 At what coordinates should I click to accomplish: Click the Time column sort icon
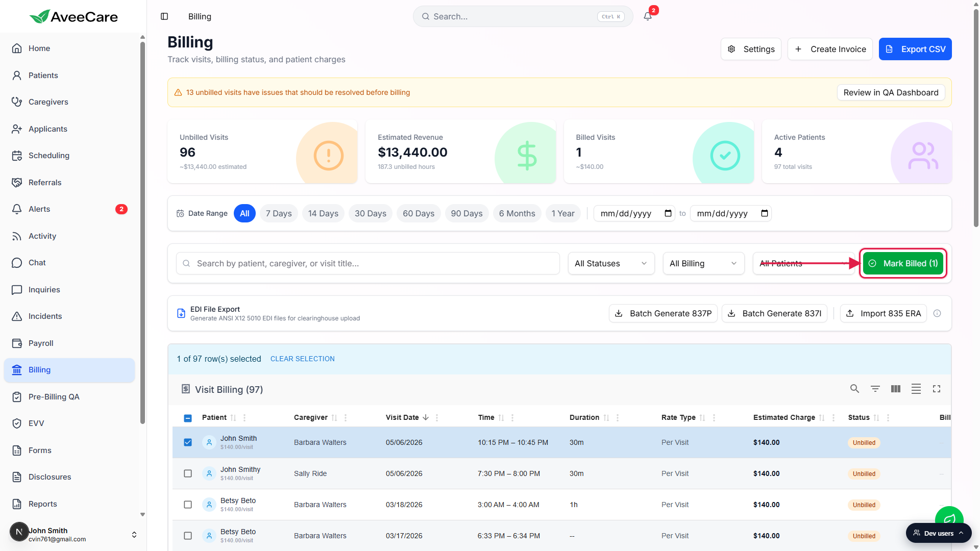(x=501, y=418)
